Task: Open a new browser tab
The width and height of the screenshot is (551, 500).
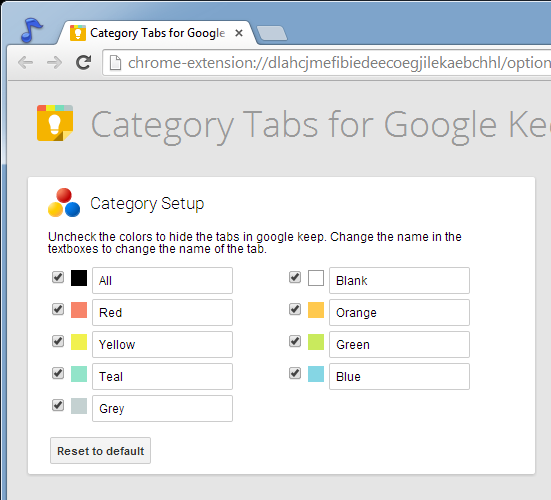Action: coord(272,33)
